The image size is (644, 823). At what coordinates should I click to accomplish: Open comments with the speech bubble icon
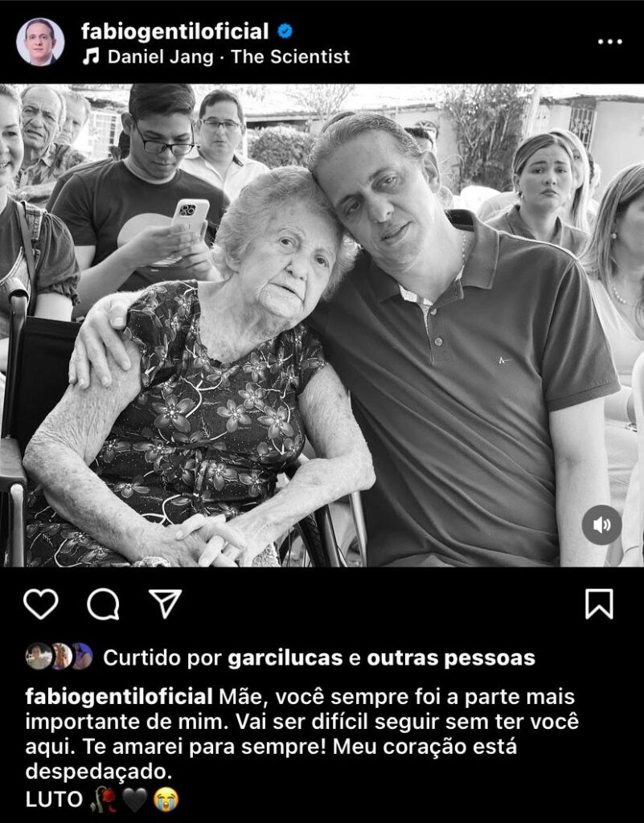click(103, 604)
